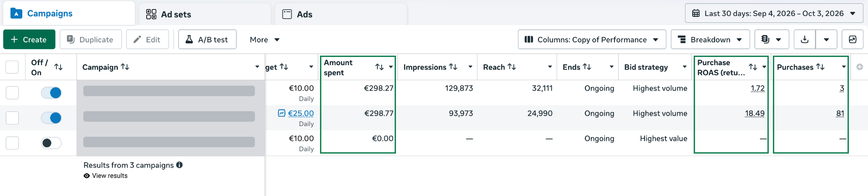Open the Ends column options arrow
This screenshot has height=196, width=868.
(612, 67)
